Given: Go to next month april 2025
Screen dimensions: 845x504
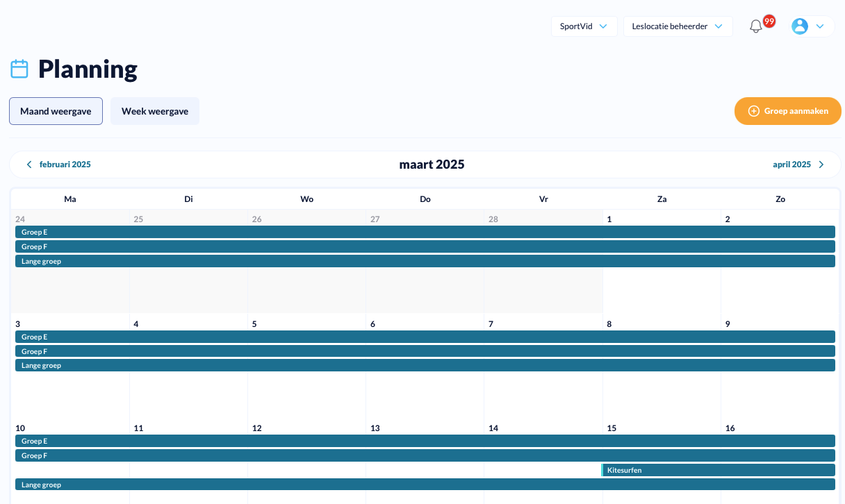Looking at the screenshot, I should pyautogui.click(x=791, y=165).
